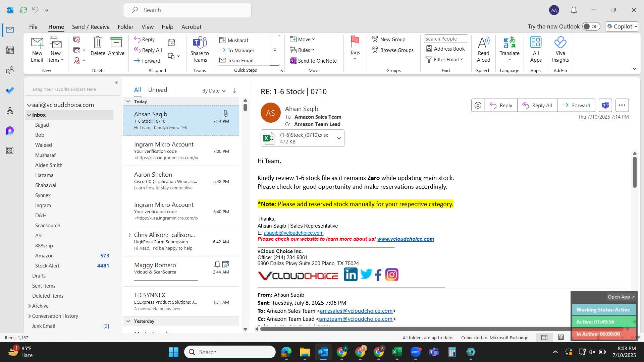Click the Ignore conversation icon
Image resolution: width=644 pixels, height=362 pixels.
point(77,40)
